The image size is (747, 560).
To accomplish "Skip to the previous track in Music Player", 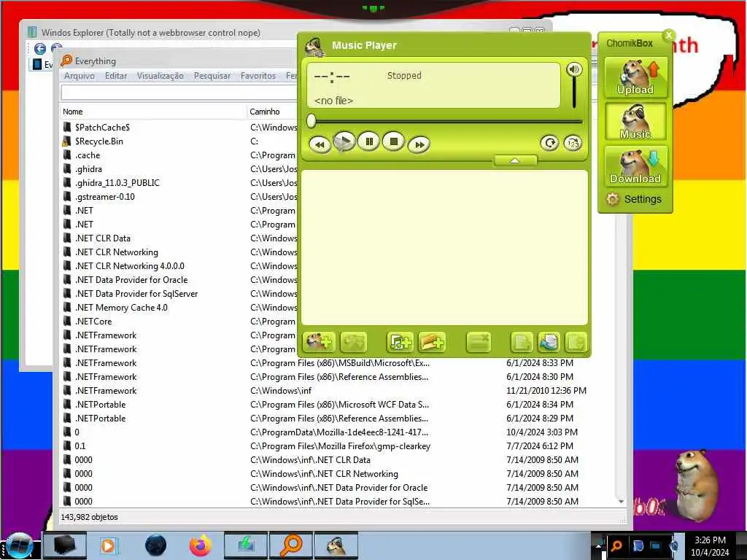I will click(320, 144).
